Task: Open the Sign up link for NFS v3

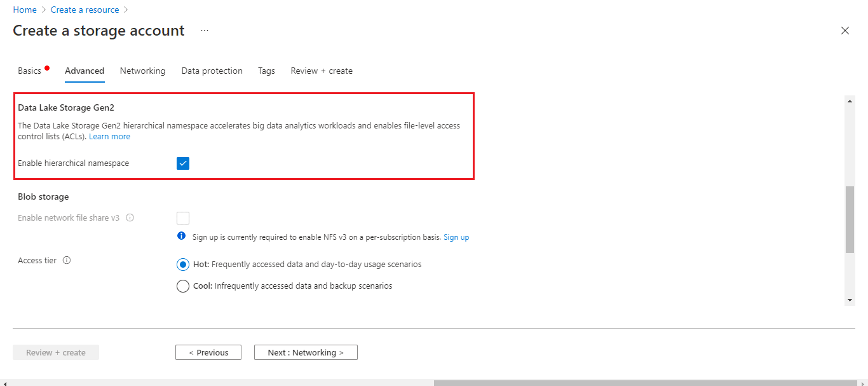Action: tap(456, 237)
